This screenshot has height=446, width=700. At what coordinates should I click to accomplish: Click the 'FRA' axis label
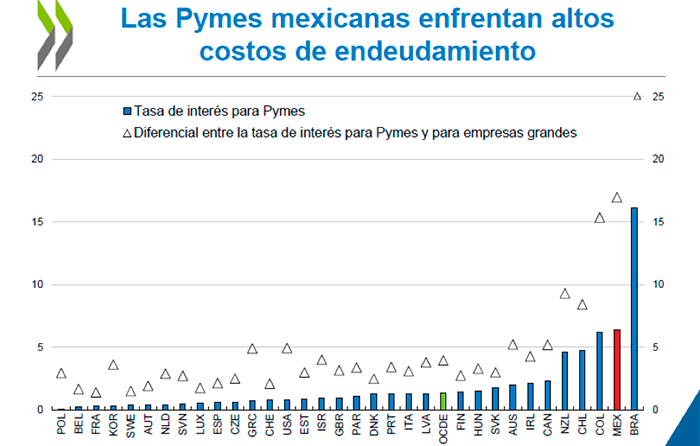[96, 424]
